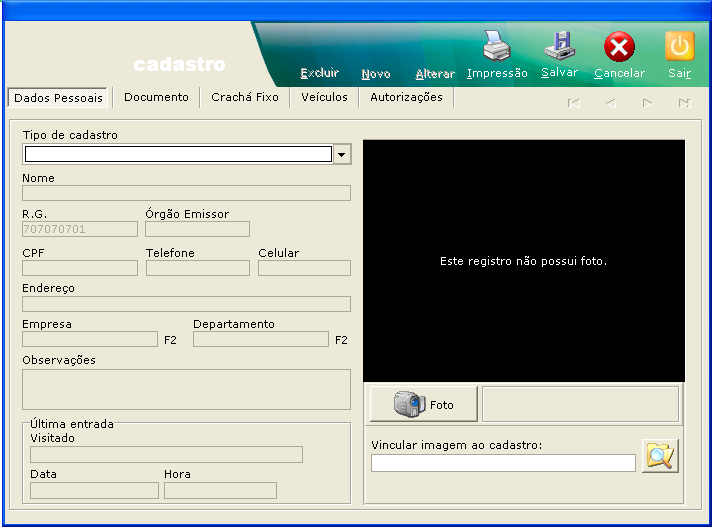The height and width of the screenshot is (528, 714).
Task: Click the Telefone input field
Action: (198, 268)
